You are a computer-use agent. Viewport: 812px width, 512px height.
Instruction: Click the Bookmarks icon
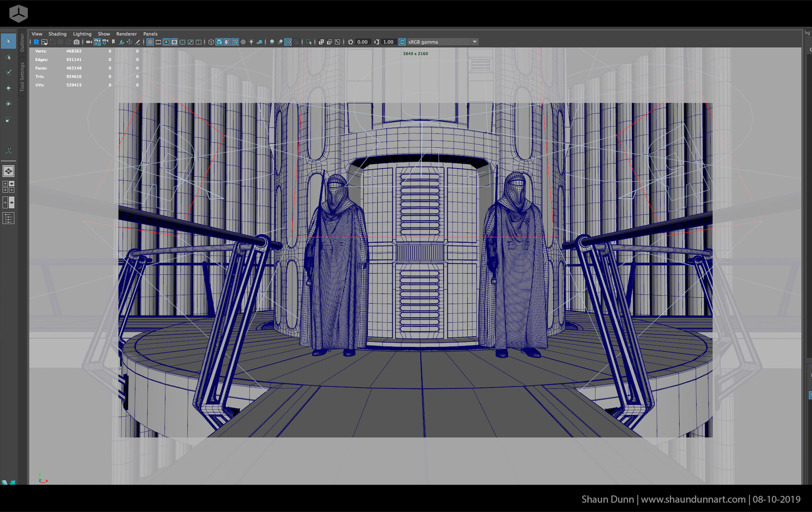coord(113,42)
